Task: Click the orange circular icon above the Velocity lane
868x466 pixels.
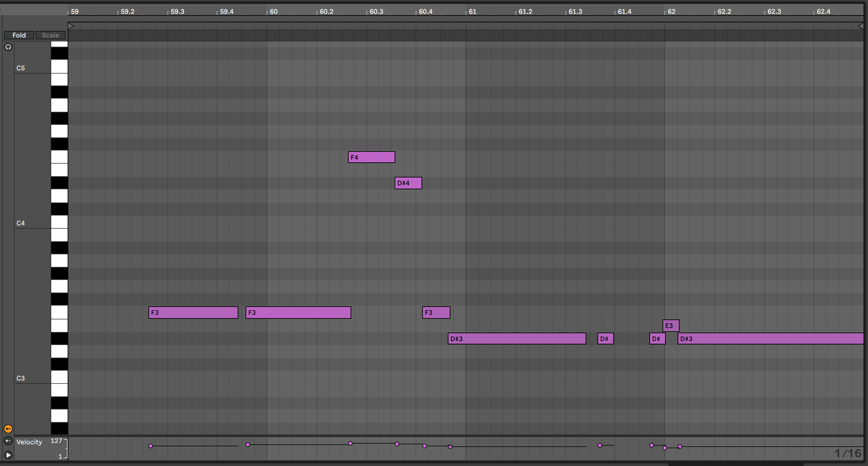Action: click(x=8, y=429)
